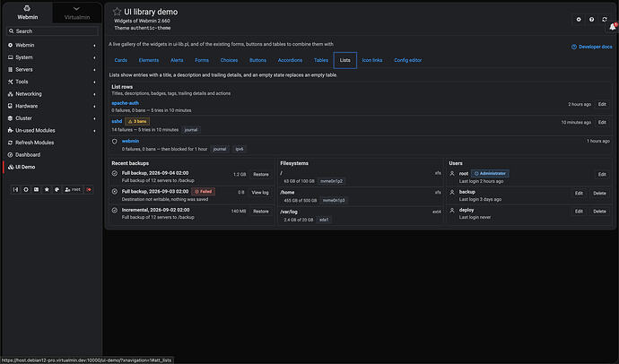619x364 pixels.
Task: Open the theme palette icon in sidebar footer
Action: [x=57, y=190]
